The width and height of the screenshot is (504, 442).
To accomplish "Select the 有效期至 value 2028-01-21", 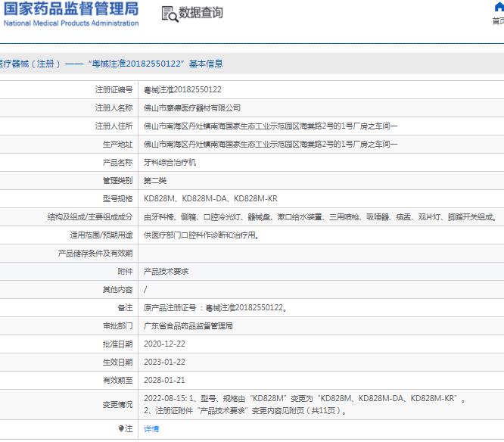I will [x=164, y=380].
